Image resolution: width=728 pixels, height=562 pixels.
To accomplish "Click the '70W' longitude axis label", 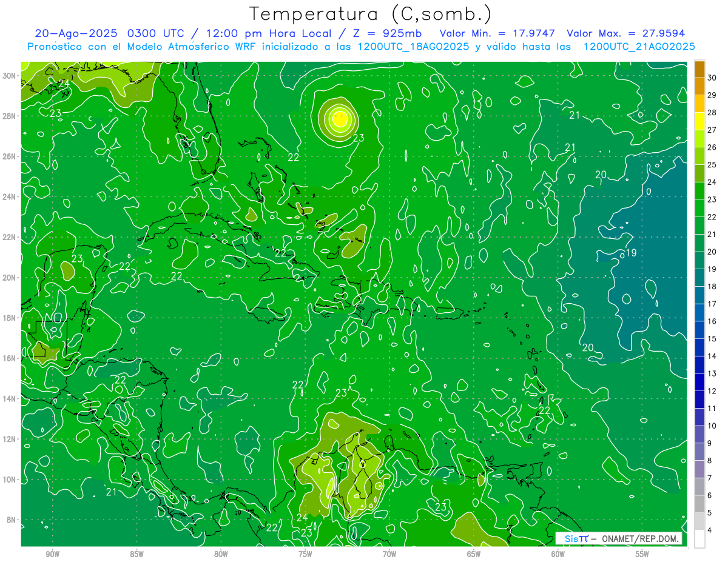I will point(389,554).
